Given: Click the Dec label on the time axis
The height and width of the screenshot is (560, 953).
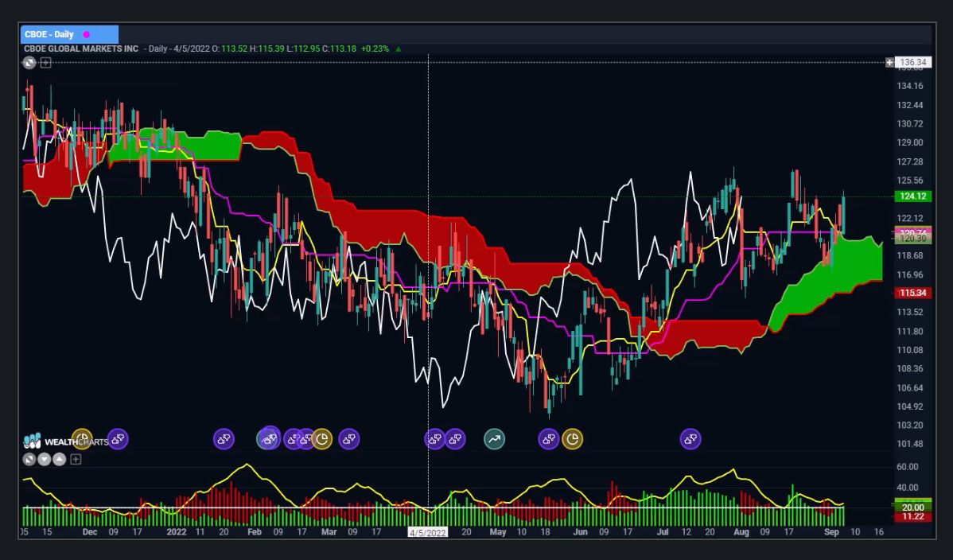Looking at the screenshot, I should point(89,531).
